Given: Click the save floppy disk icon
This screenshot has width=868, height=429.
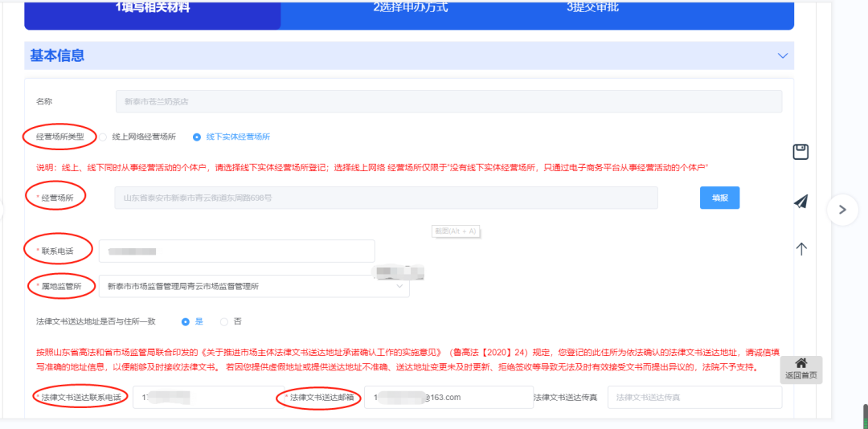Looking at the screenshot, I should point(800,152).
